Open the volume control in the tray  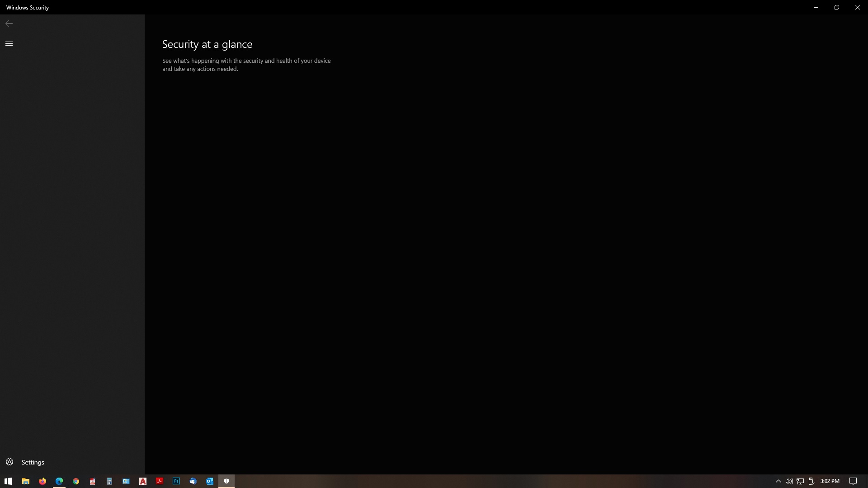(789, 481)
